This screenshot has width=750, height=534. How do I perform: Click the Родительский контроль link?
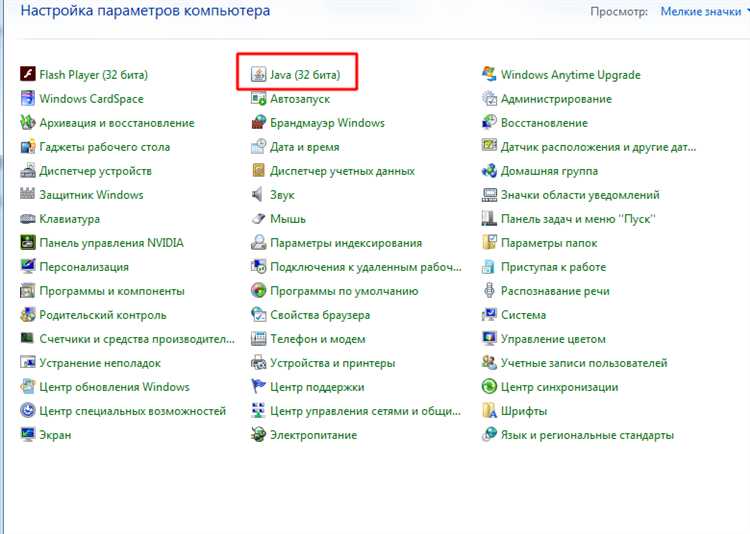(x=103, y=315)
